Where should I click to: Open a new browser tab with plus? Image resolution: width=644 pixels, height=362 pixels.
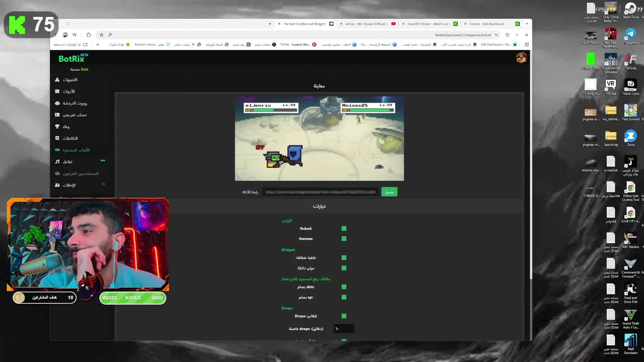point(270,24)
